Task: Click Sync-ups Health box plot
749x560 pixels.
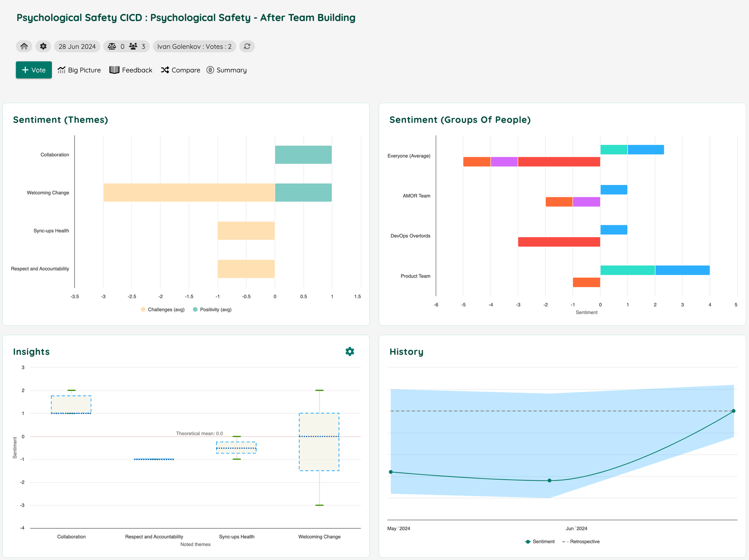Action: (x=236, y=448)
